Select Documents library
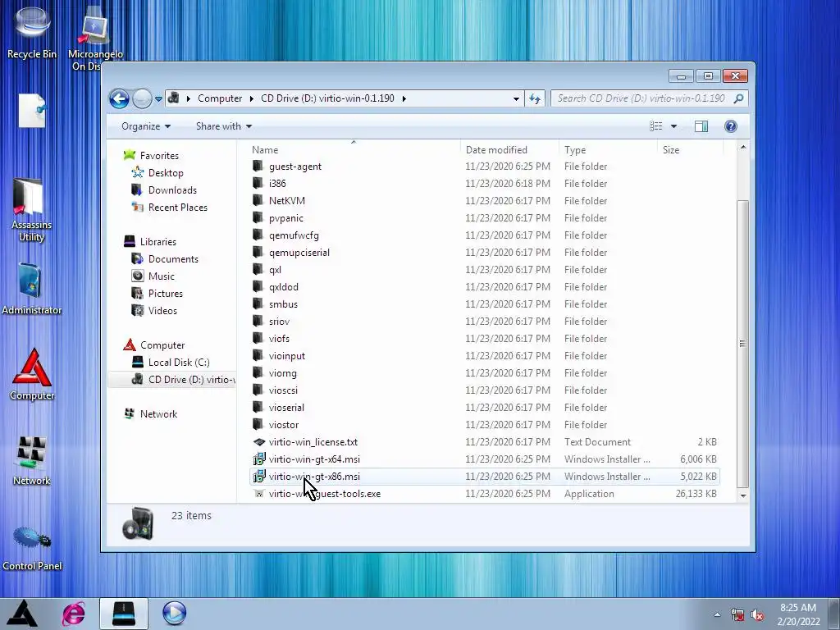Screen dimensions: 840x630 click(173, 259)
